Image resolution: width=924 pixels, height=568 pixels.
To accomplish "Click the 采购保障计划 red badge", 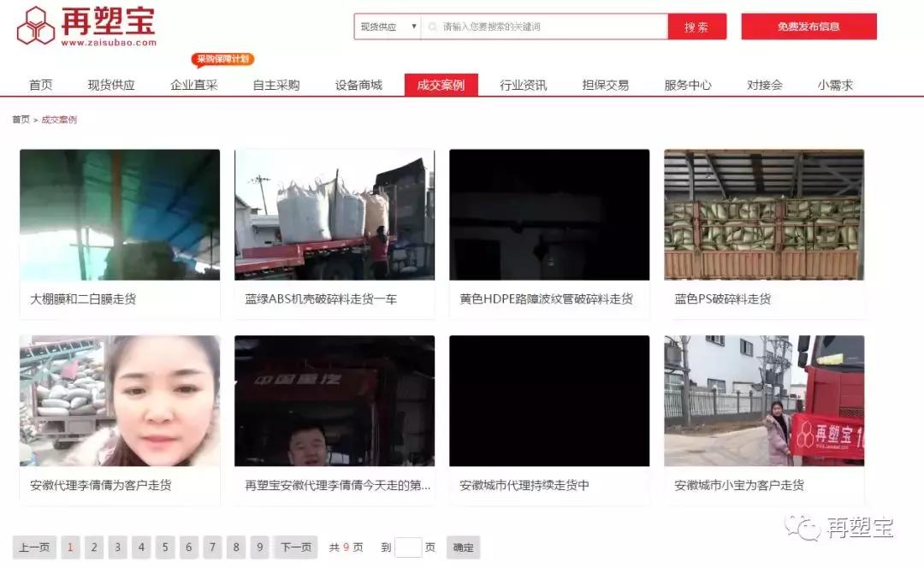I will pyautogui.click(x=223, y=59).
